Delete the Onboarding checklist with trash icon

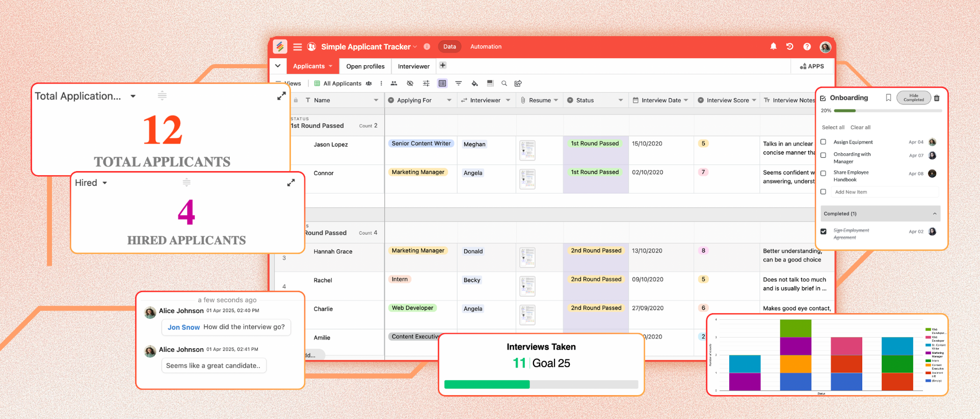pos(937,98)
